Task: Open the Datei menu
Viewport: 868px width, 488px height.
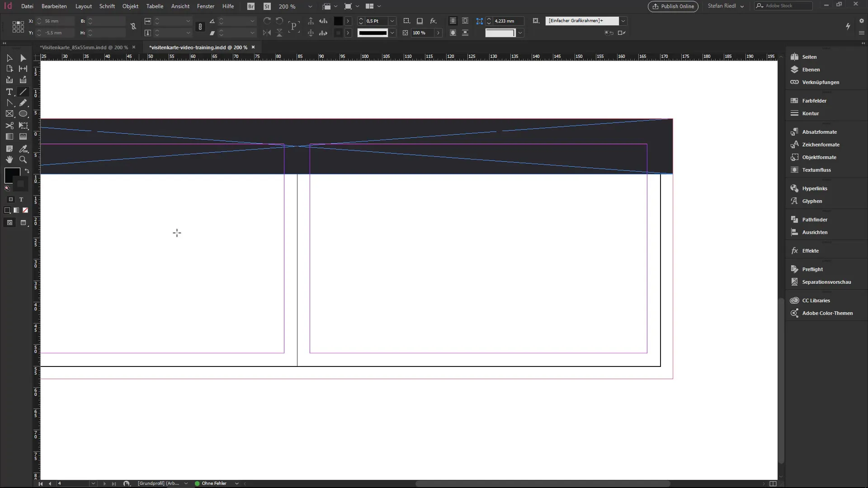Action: 27,6
